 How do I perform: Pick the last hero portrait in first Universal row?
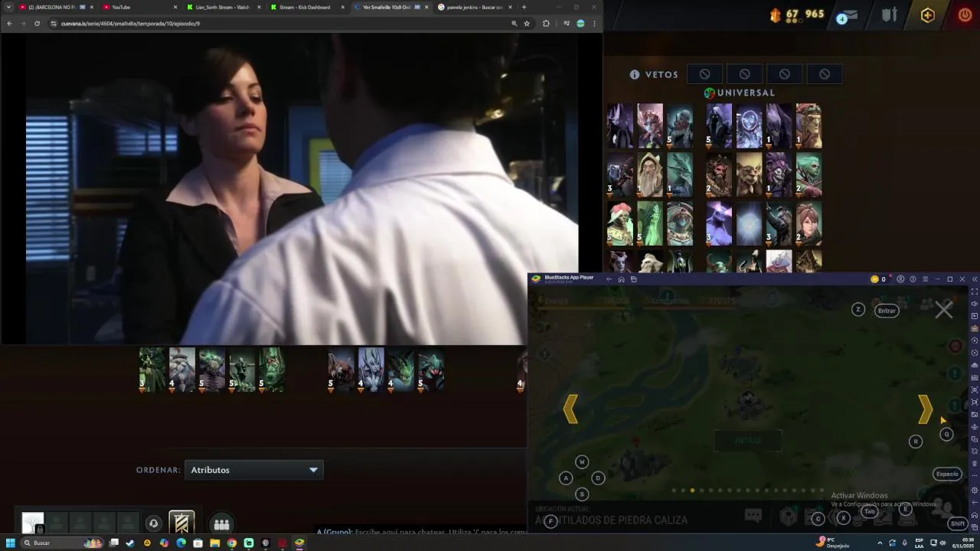pyautogui.click(x=808, y=126)
